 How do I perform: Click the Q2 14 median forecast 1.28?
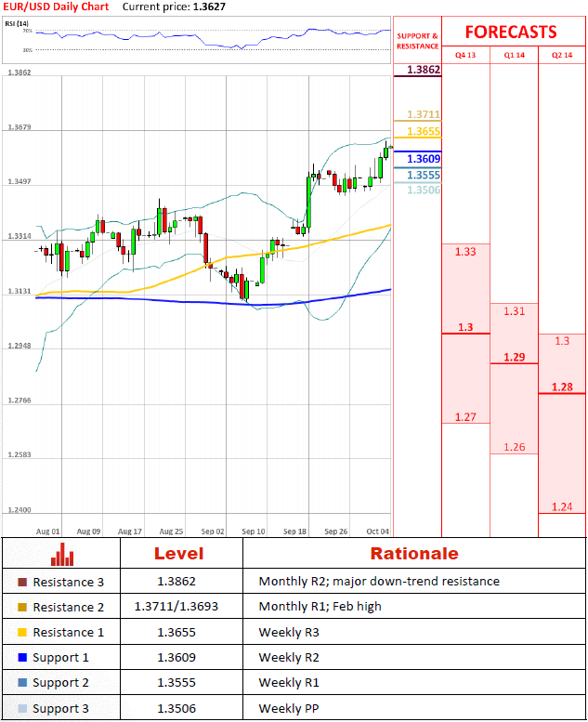pos(562,387)
